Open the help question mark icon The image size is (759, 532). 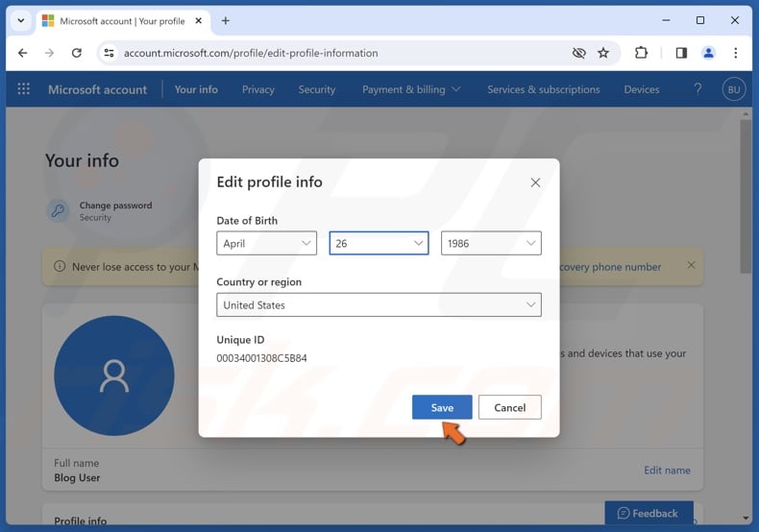pos(698,89)
